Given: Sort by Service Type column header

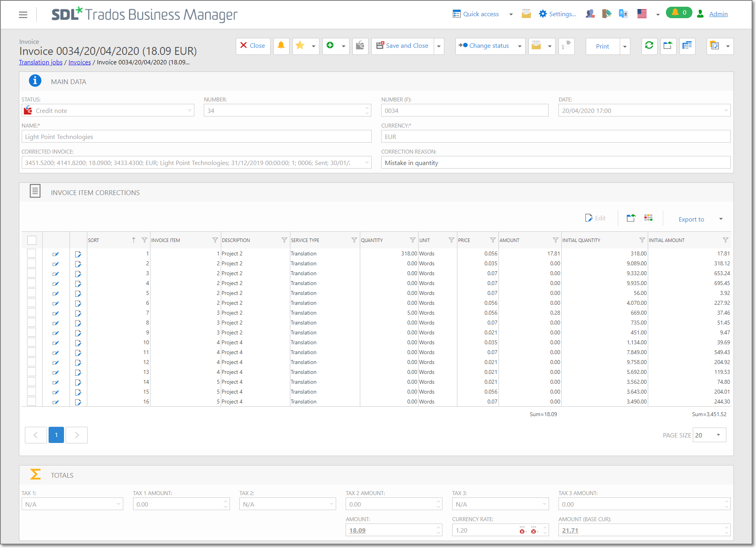Looking at the screenshot, I should [x=305, y=240].
